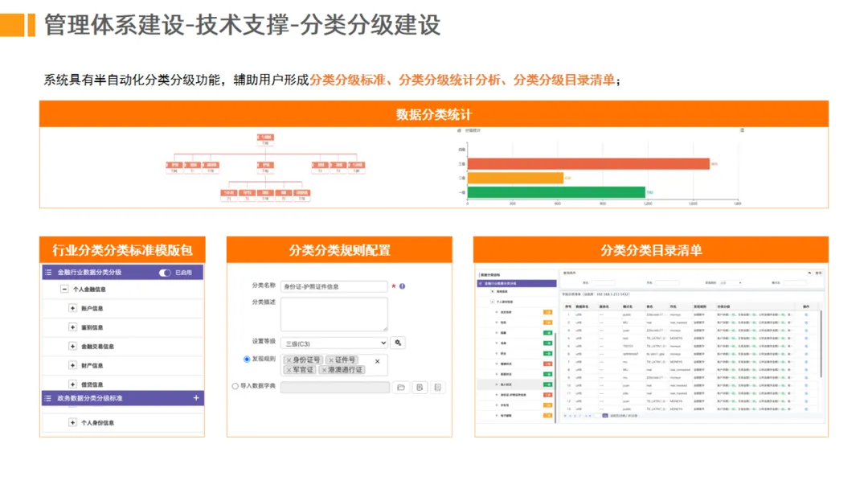Select the 金融行业数据分类分级 section header

123,273
